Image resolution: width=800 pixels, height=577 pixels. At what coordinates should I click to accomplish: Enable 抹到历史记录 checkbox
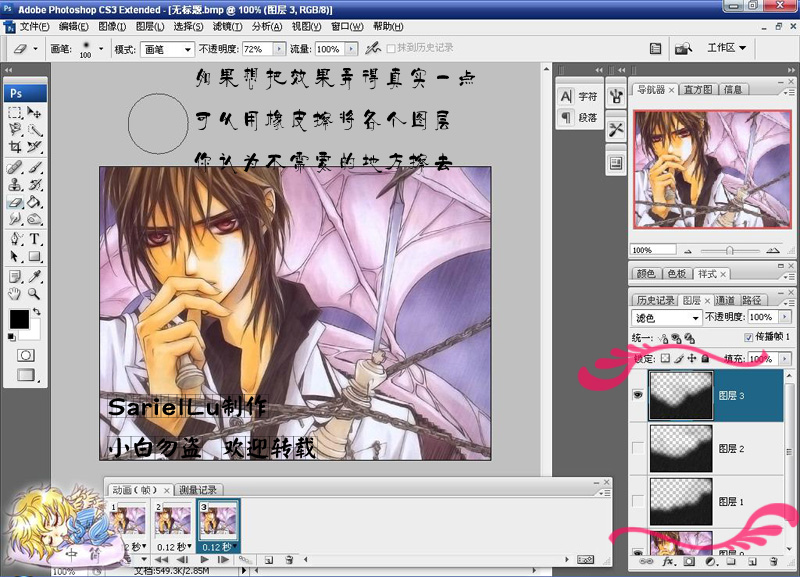click(x=391, y=48)
